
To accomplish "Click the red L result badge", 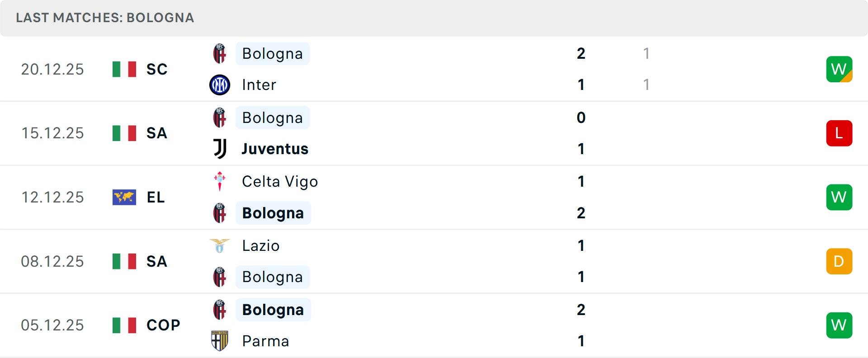I will (x=839, y=133).
